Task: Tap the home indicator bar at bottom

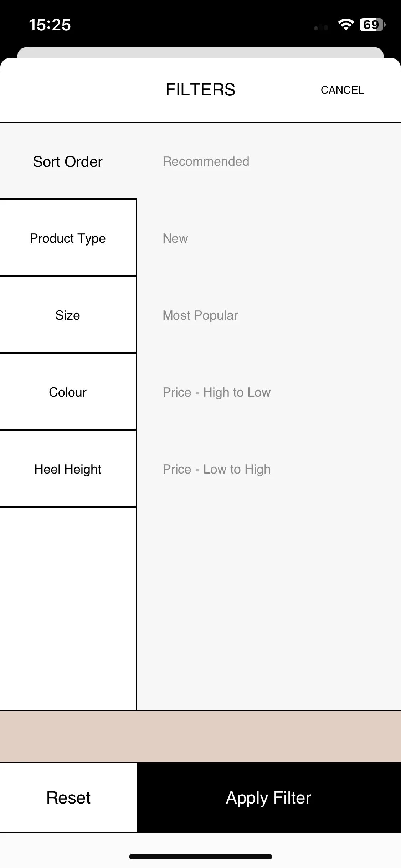Action: tap(200, 857)
